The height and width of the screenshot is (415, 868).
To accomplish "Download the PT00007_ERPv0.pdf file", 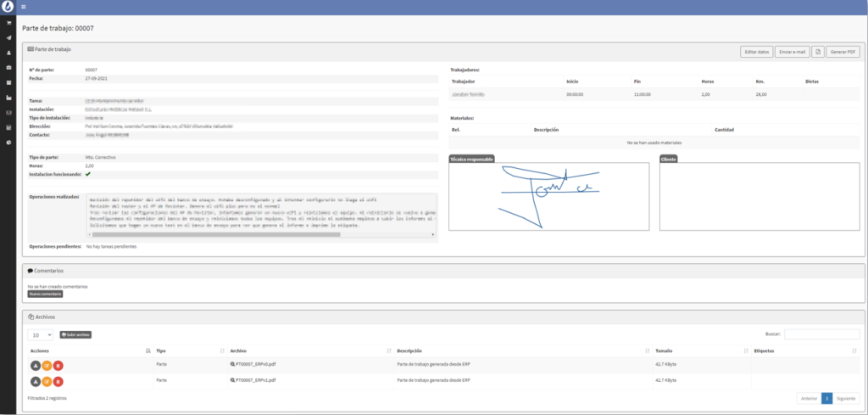I will (36, 365).
